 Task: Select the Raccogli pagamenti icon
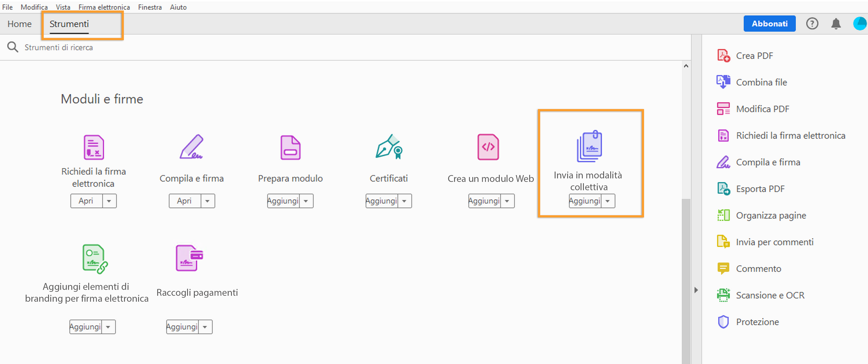pos(189,258)
